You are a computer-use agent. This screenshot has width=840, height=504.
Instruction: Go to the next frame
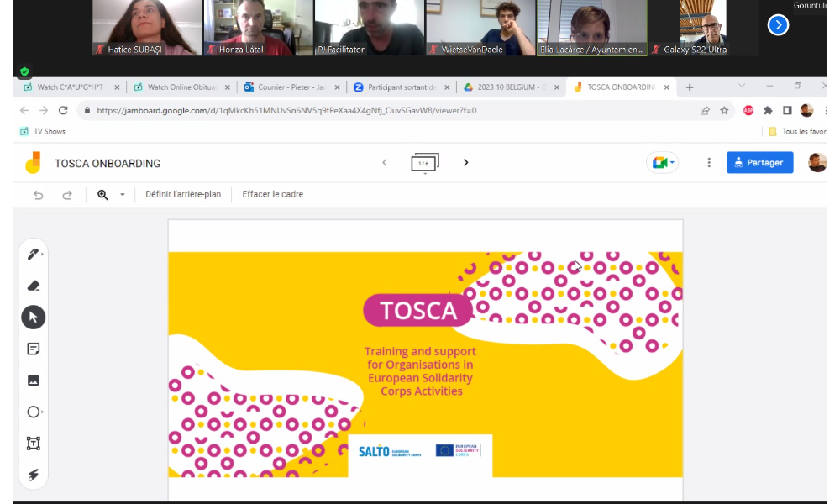[465, 162]
